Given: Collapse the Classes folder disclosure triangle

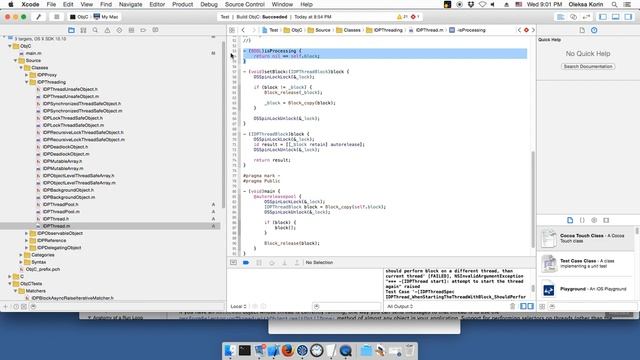Looking at the screenshot, I should point(21,68).
